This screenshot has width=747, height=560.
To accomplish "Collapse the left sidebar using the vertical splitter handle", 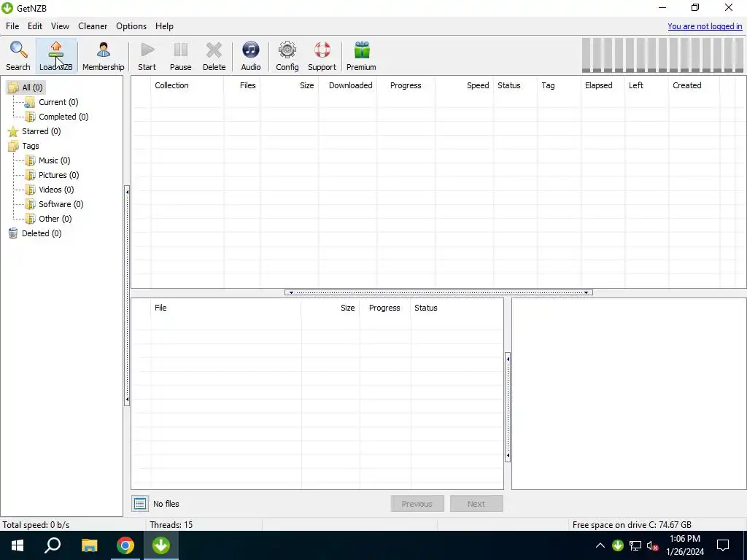I will [127, 296].
